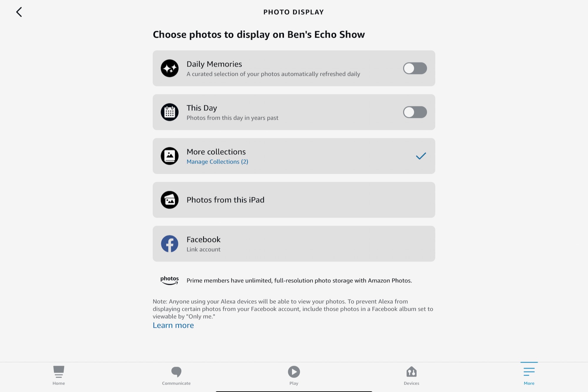588x392 pixels.
Task: Click the More Collections photo icon
Action: pos(169,156)
